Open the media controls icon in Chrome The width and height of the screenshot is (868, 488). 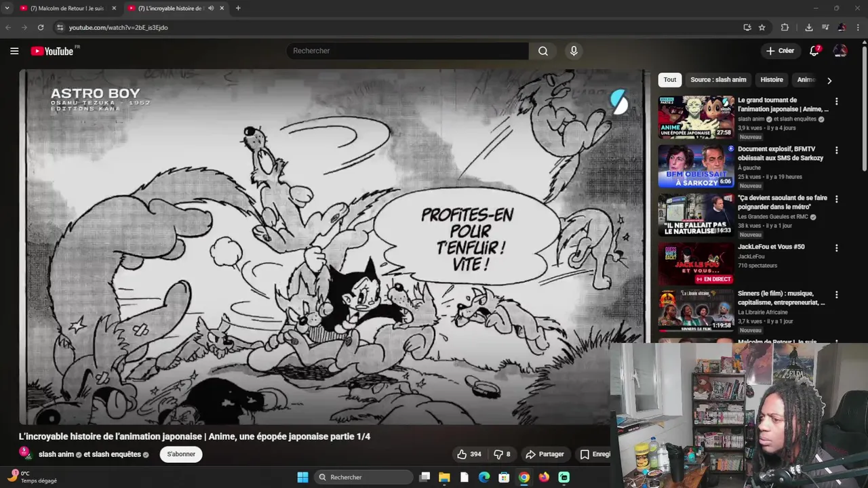coord(825,27)
